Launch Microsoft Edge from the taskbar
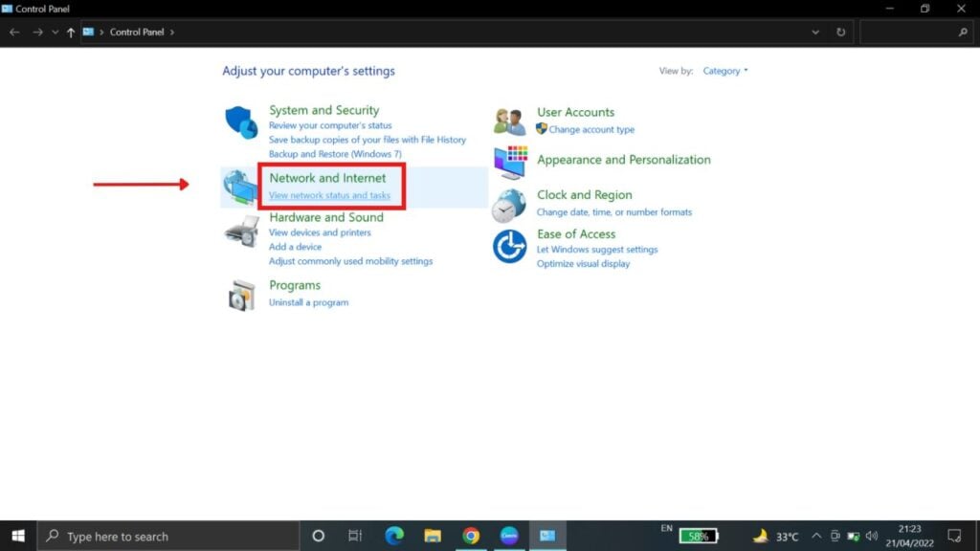The height and width of the screenshot is (551, 980). coord(394,536)
